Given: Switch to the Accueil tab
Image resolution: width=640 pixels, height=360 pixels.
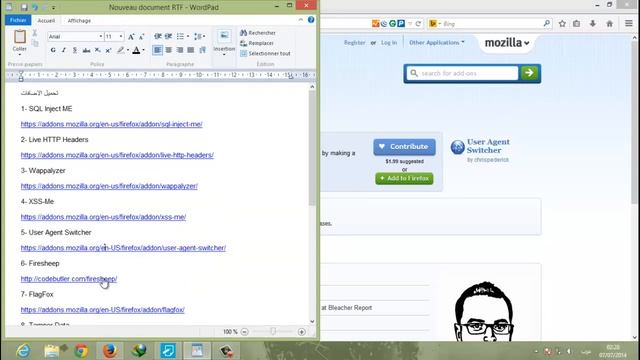Looking at the screenshot, I should 46,20.
